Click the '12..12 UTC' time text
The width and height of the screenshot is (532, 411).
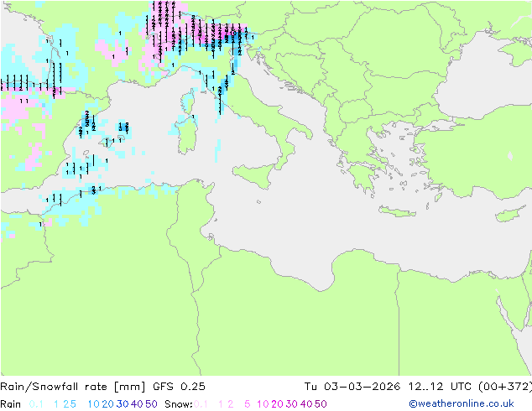pyautogui.click(x=440, y=387)
